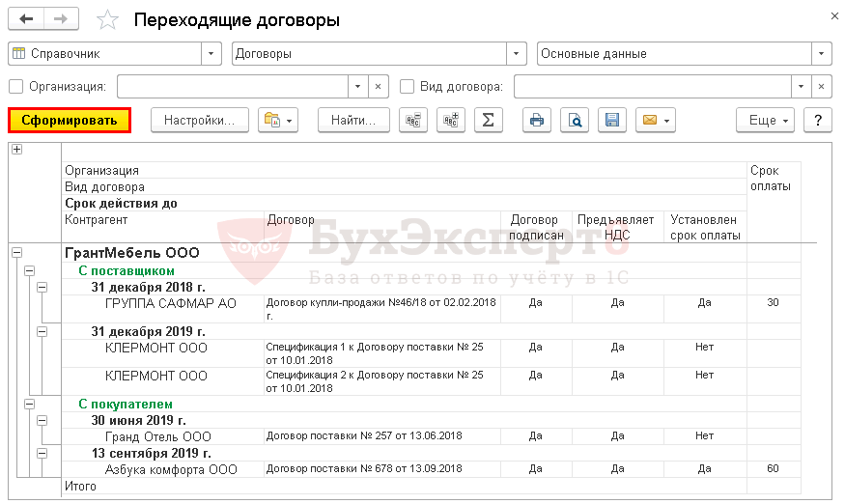Screen dimensions: 845x504
Task: Enable the Вид договора filter checkbox
Action: (x=407, y=86)
